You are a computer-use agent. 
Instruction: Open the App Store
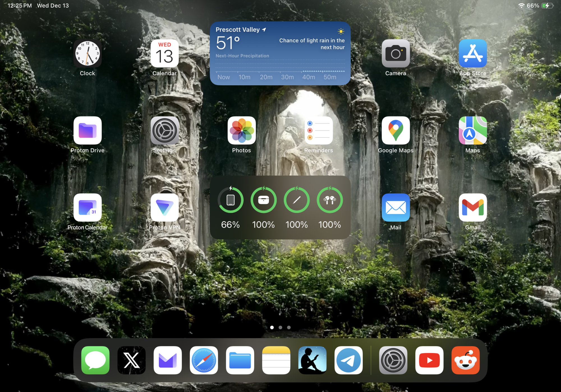click(x=473, y=53)
